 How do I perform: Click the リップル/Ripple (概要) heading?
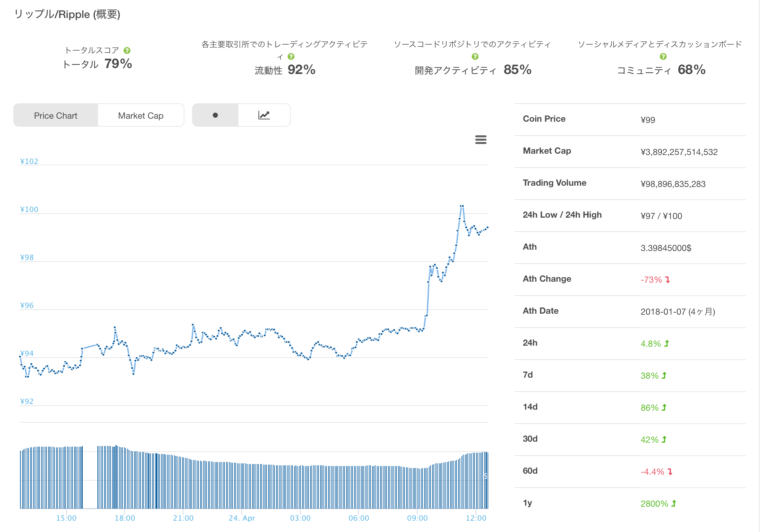point(67,14)
